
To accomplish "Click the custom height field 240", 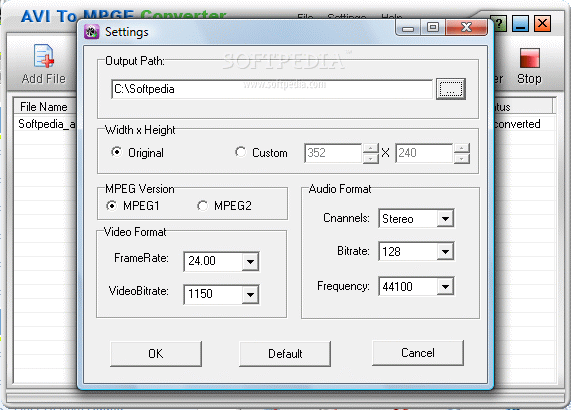I will 424,153.
